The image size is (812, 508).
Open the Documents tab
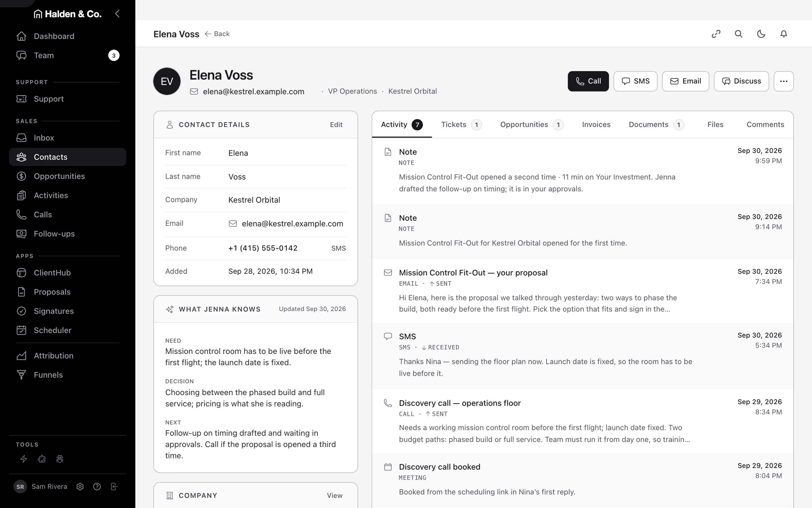coord(656,125)
